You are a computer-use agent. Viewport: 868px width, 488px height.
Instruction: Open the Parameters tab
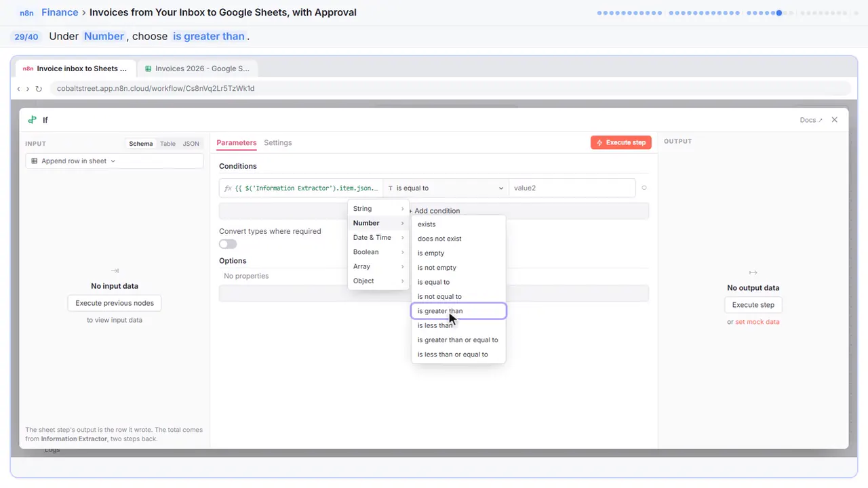[x=237, y=143]
